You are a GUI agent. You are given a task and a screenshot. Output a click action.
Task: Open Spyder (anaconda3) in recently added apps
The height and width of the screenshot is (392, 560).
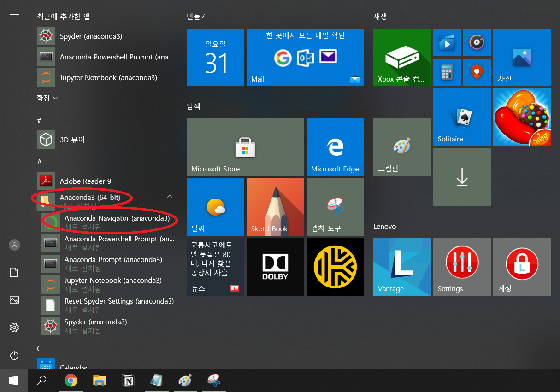(106, 36)
